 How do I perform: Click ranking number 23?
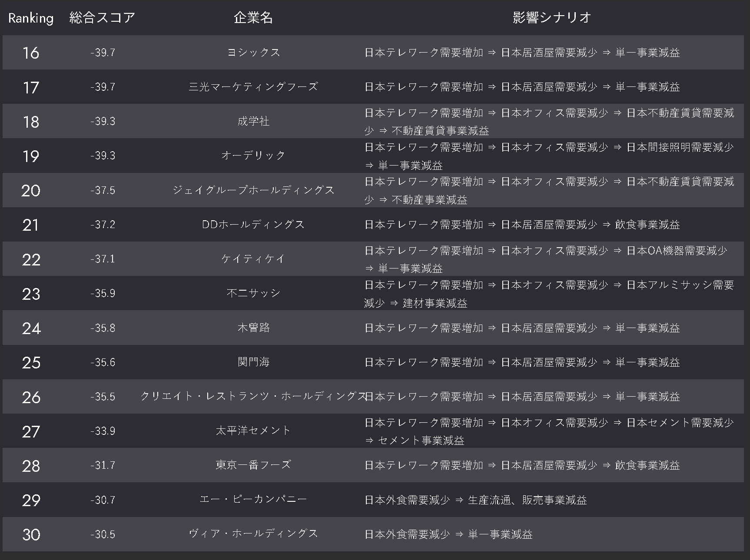pos(31,294)
